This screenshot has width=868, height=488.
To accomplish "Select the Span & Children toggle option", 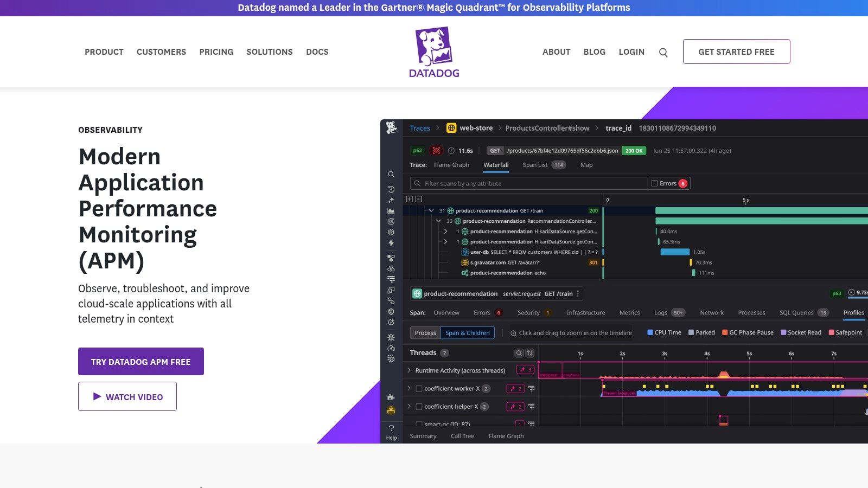I will (468, 333).
